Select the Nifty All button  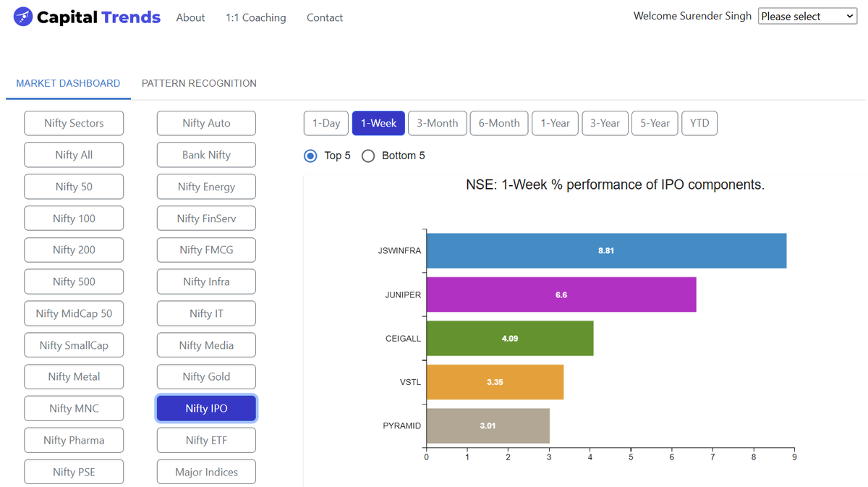click(74, 155)
